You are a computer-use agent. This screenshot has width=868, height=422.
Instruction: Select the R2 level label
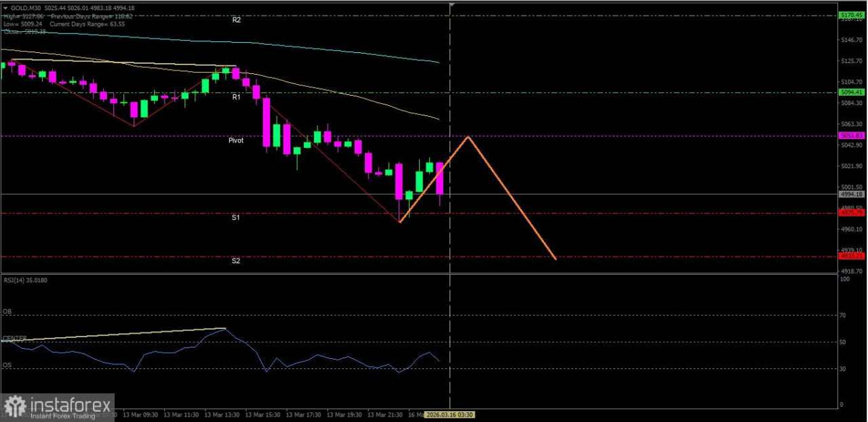(236, 20)
